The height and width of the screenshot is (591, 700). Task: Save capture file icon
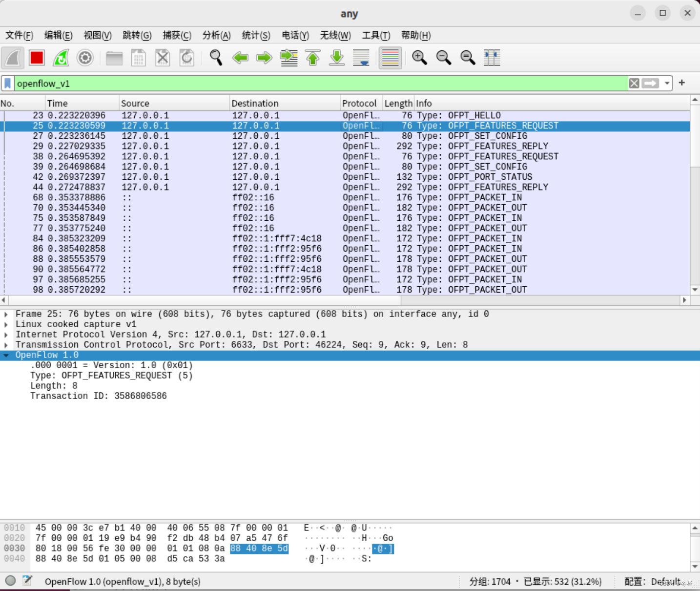[x=139, y=58]
